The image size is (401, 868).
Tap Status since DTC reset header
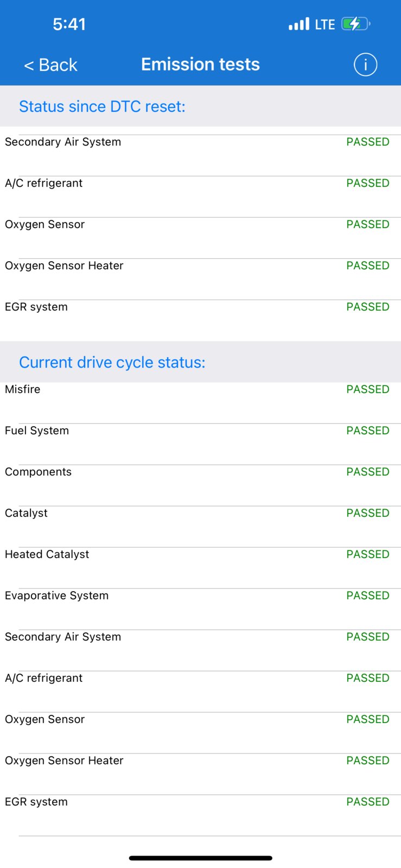coord(102,106)
